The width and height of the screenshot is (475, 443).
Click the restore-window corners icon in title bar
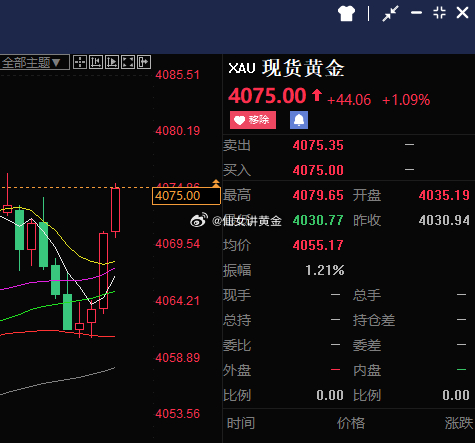point(439,13)
